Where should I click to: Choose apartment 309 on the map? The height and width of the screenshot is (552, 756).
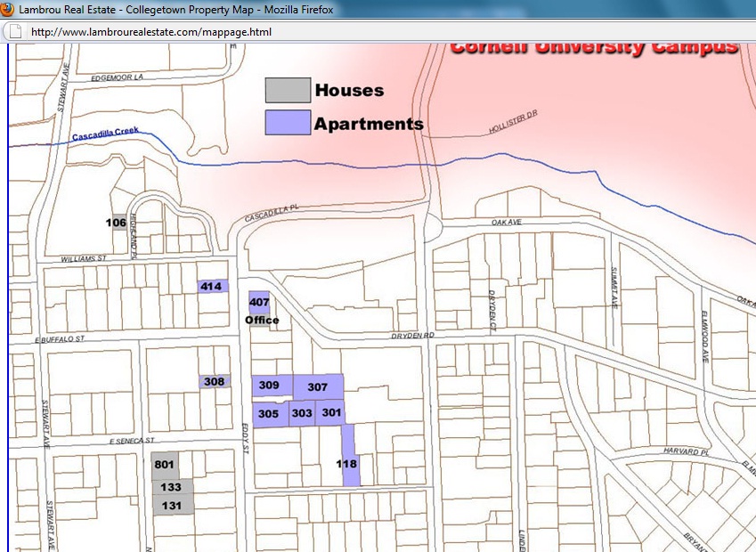click(x=271, y=386)
